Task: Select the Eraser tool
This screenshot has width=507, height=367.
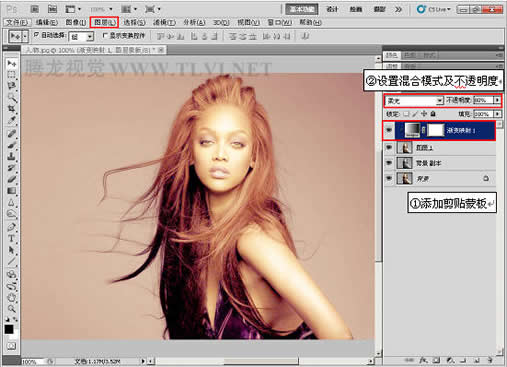Action: click(x=12, y=179)
